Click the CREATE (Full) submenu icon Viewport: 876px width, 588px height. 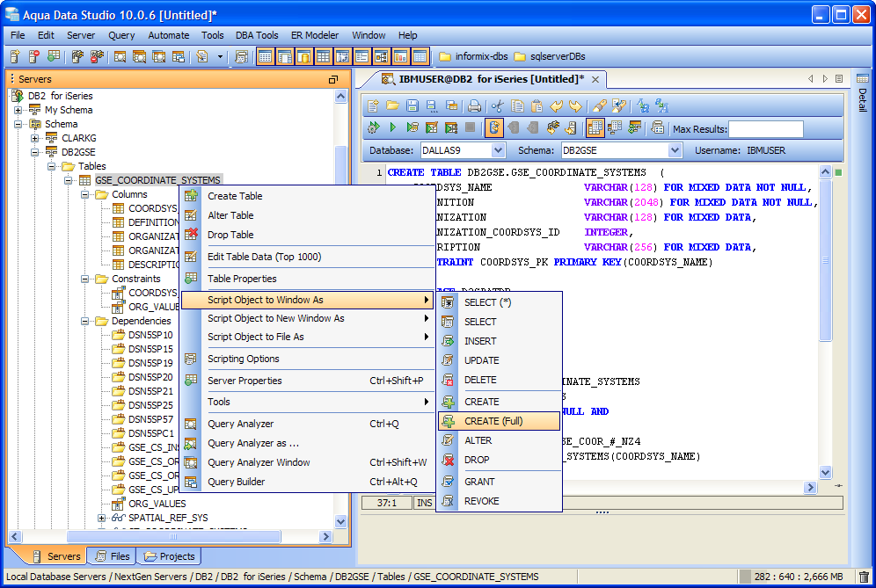[448, 421]
